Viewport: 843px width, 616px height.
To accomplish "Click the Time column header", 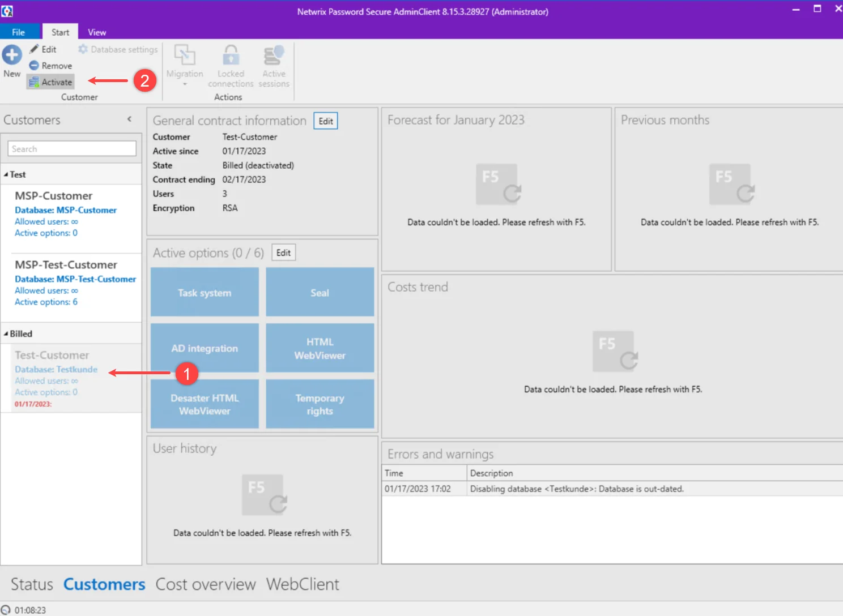I will pos(424,473).
